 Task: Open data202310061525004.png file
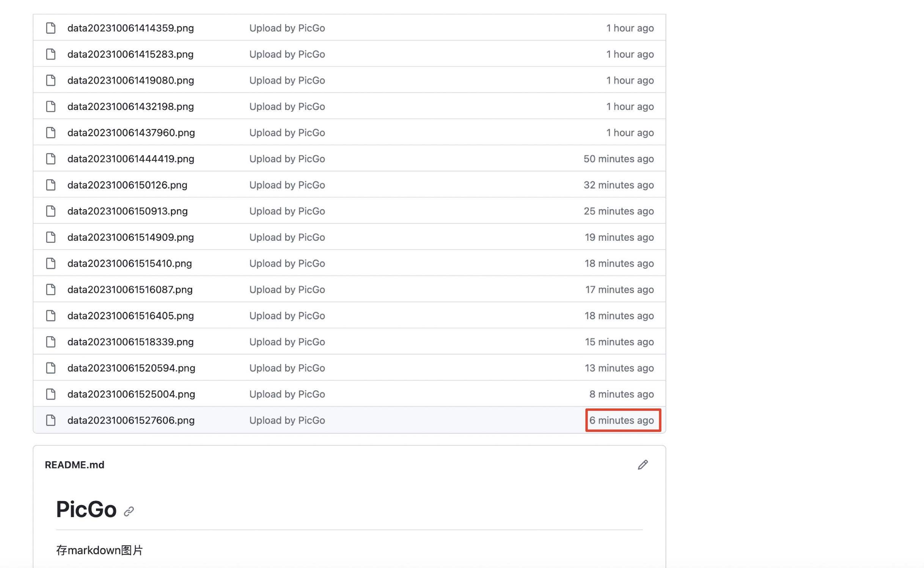tap(131, 394)
